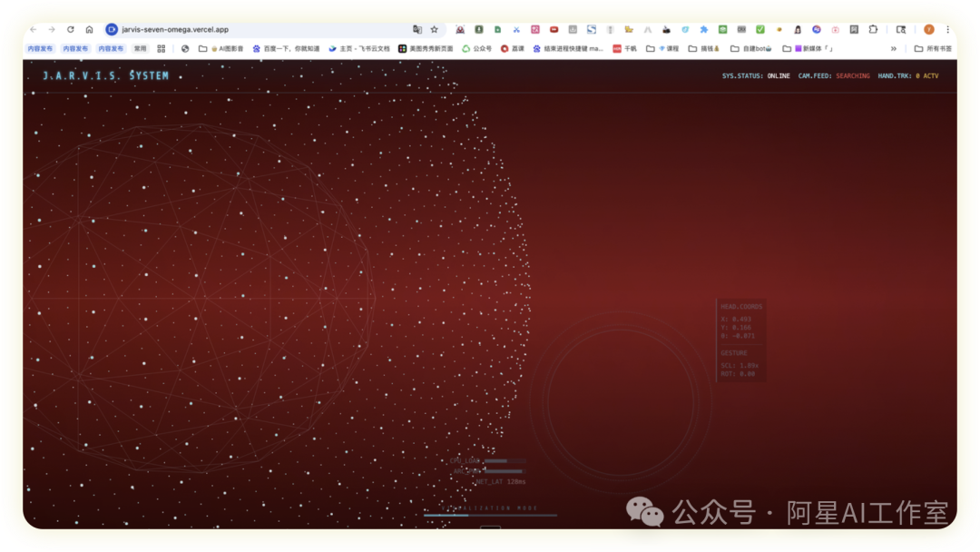Open the orange profile avatar
980x552 pixels.
[x=929, y=29]
